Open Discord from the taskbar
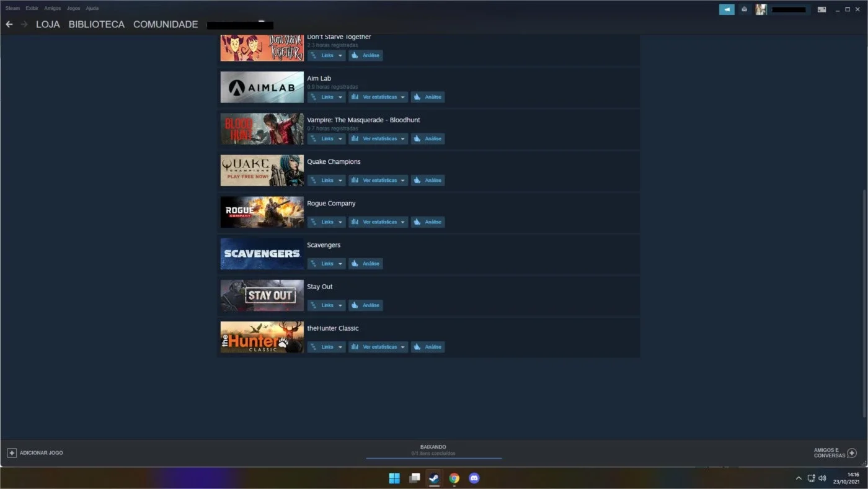The image size is (868, 489). click(x=474, y=478)
